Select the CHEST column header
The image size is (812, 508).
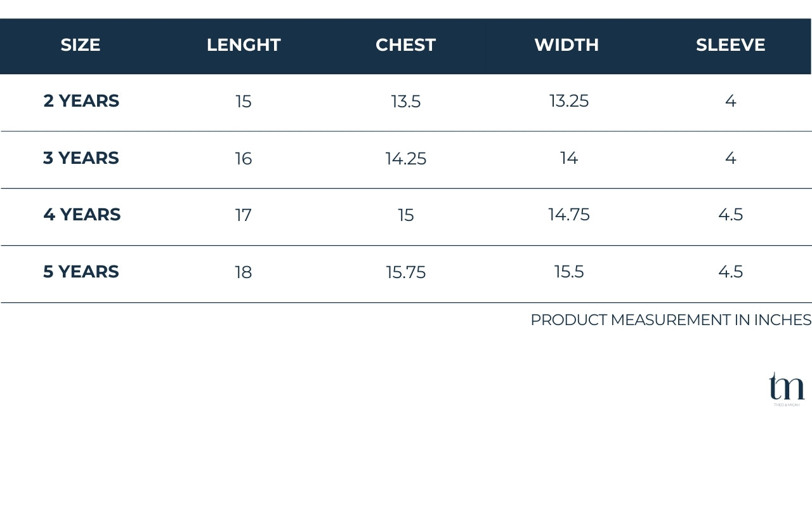click(405, 45)
